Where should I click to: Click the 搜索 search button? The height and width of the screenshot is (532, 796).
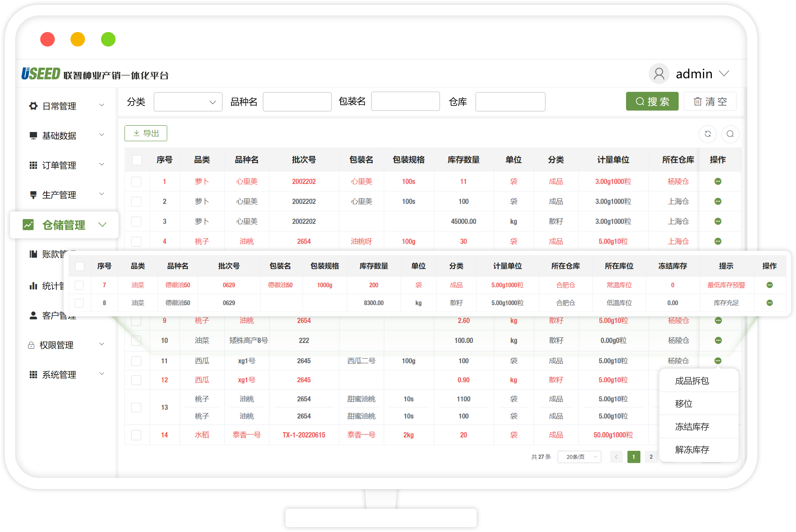point(652,101)
